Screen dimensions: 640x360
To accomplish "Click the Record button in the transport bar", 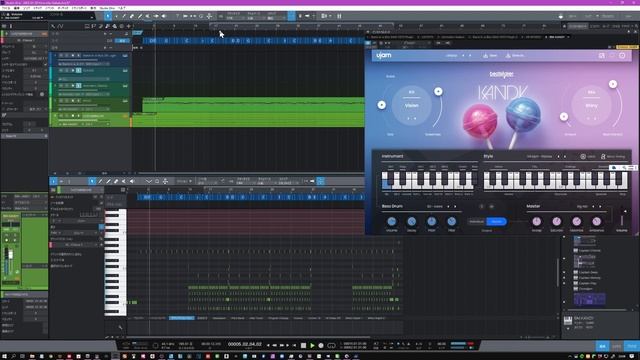I will [x=321, y=345].
